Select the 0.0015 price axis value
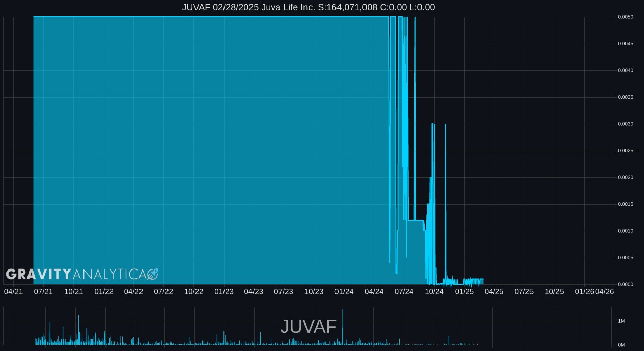644x351 pixels. 626,204
